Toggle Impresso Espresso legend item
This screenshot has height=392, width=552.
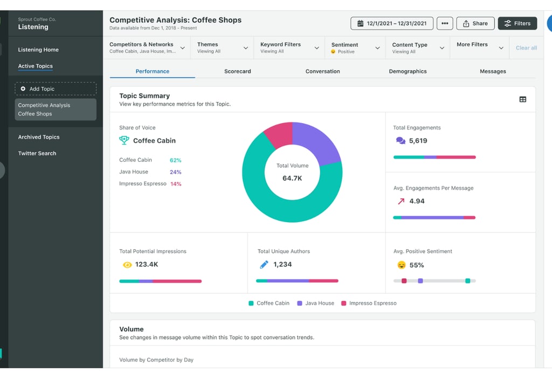369,303
